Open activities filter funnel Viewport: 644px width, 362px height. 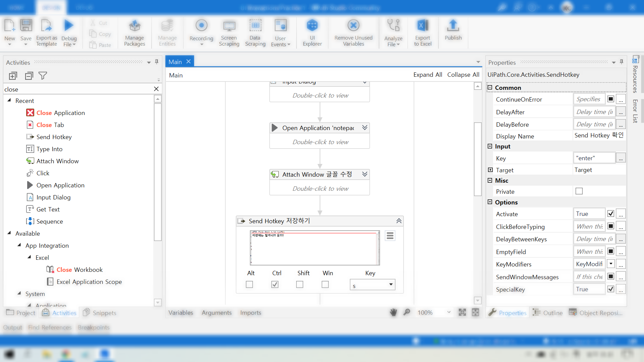[43, 76]
